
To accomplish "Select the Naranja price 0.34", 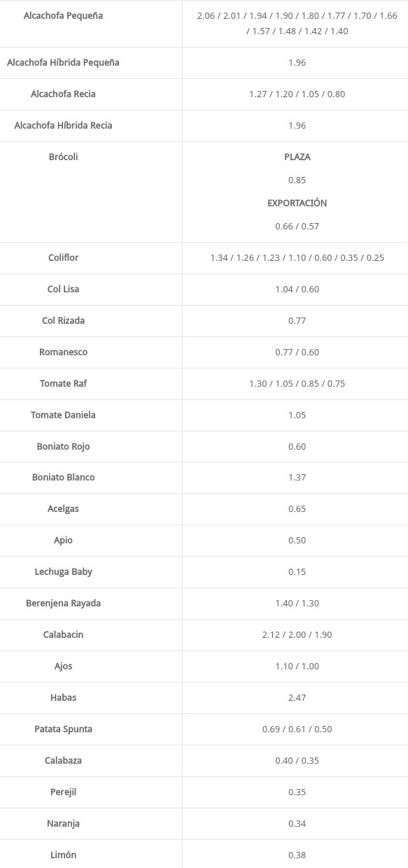I will click(297, 823).
